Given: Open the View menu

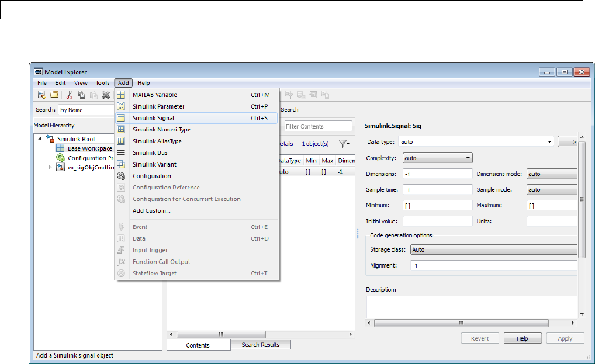Looking at the screenshot, I should pyautogui.click(x=81, y=82).
